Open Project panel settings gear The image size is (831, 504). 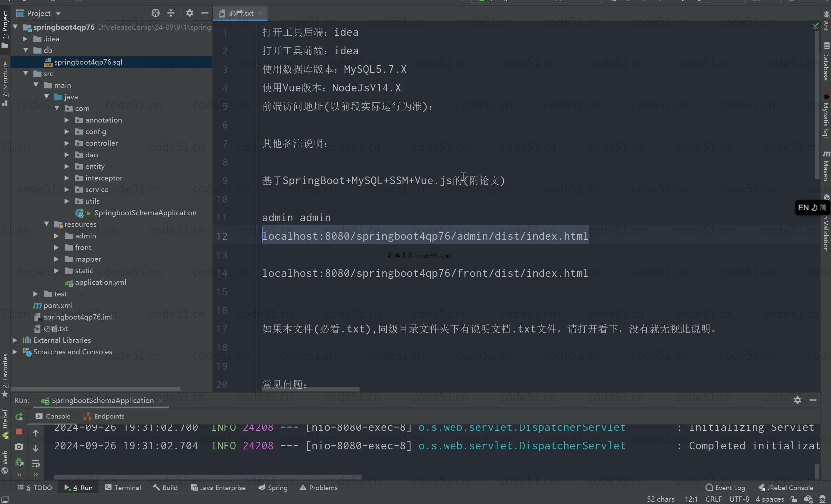coord(189,13)
